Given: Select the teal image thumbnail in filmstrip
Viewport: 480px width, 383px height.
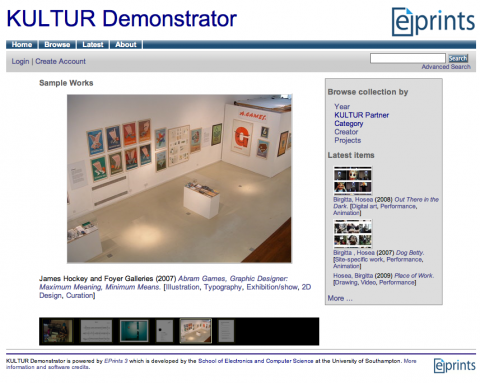Looking at the screenshot, I should coord(134,331).
